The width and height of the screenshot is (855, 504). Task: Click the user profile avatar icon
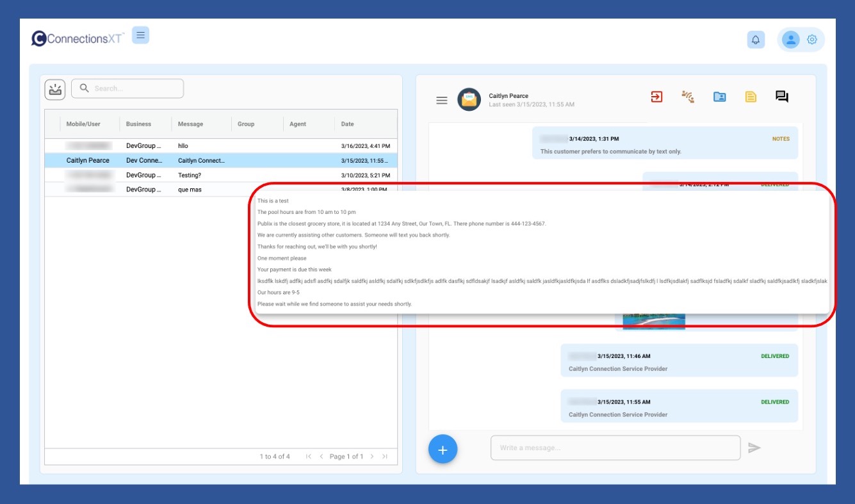[791, 40]
